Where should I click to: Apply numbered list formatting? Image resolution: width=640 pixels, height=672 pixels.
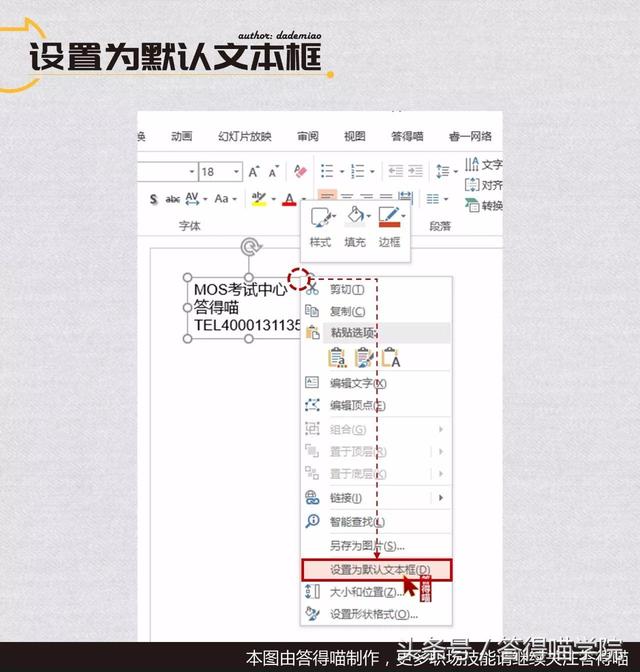coord(358,171)
